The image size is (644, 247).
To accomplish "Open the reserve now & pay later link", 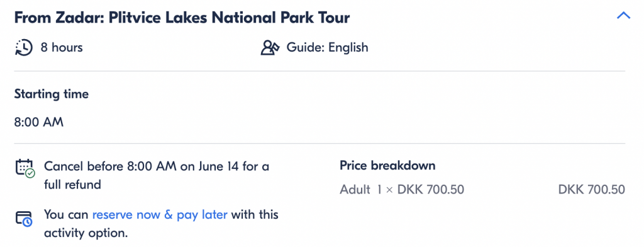I will click(160, 215).
